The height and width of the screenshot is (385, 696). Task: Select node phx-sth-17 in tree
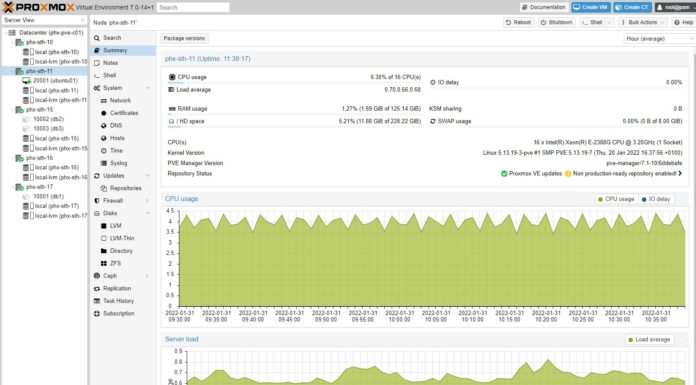pyautogui.click(x=40, y=187)
